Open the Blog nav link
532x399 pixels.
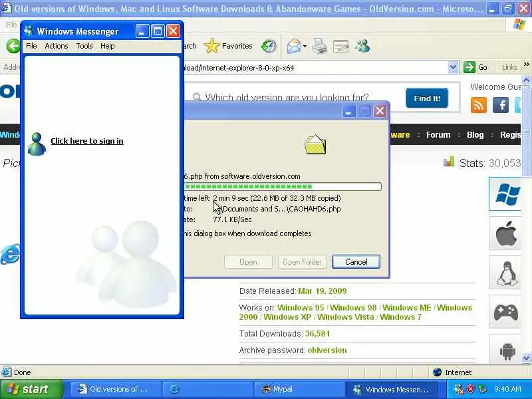[x=475, y=135]
